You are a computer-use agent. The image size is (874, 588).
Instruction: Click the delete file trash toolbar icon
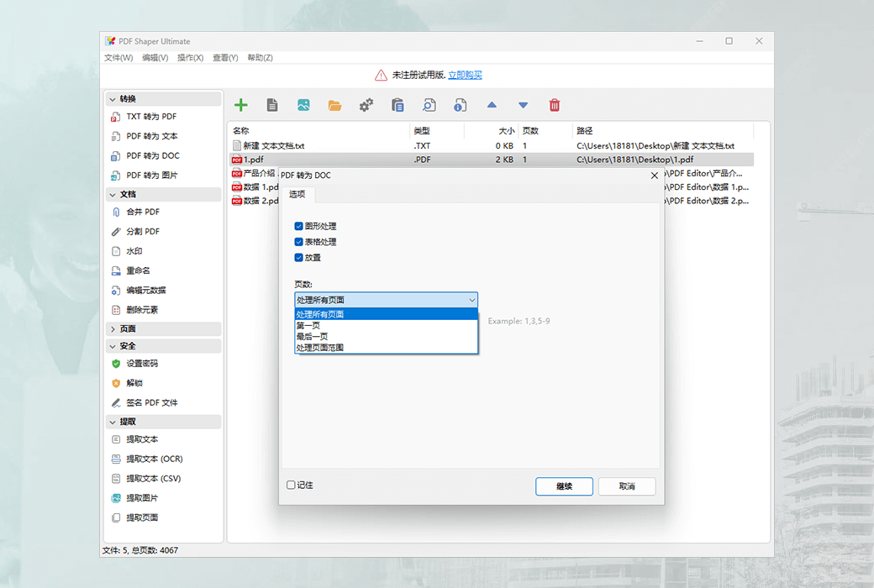coord(555,104)
